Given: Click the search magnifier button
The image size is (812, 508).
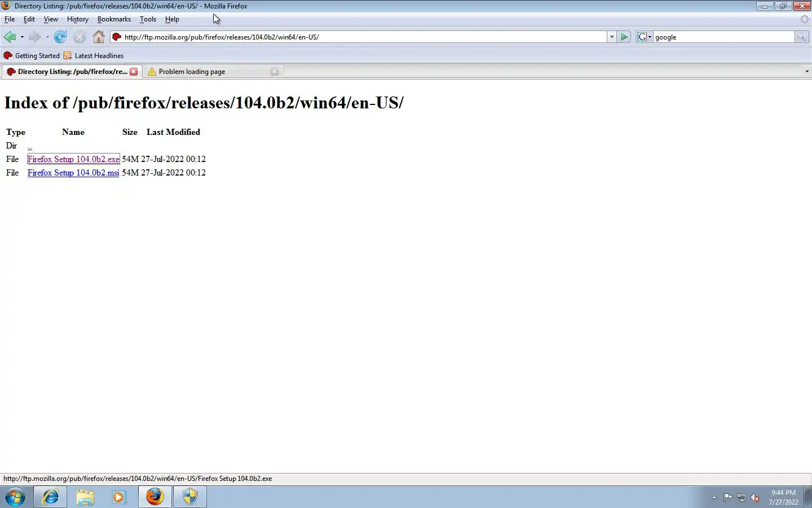Looking at the screenshot, I should [x=801, y=37].
